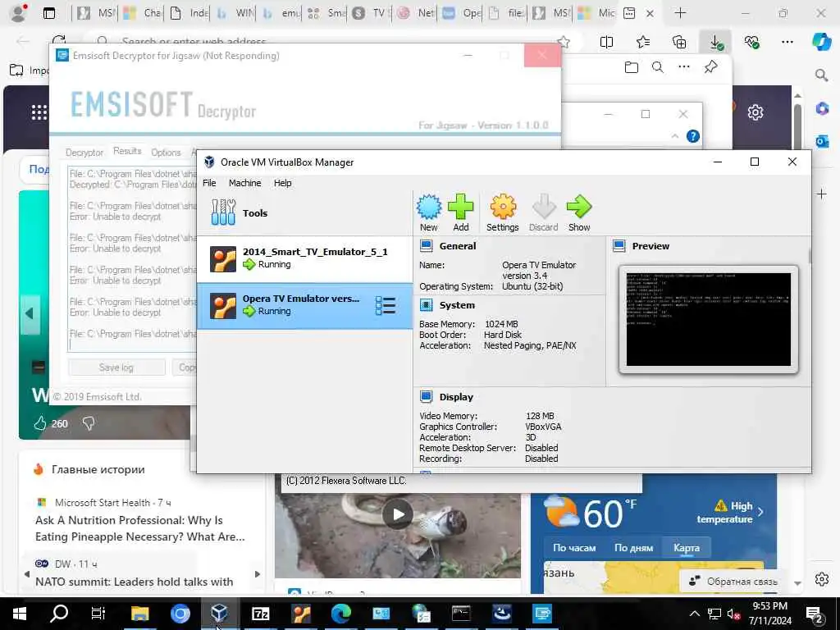This screenshot has height=630, width=840.
Task: Switch to Decryptor tab in Emsisoft window
Action: click(x=84, y=153)
